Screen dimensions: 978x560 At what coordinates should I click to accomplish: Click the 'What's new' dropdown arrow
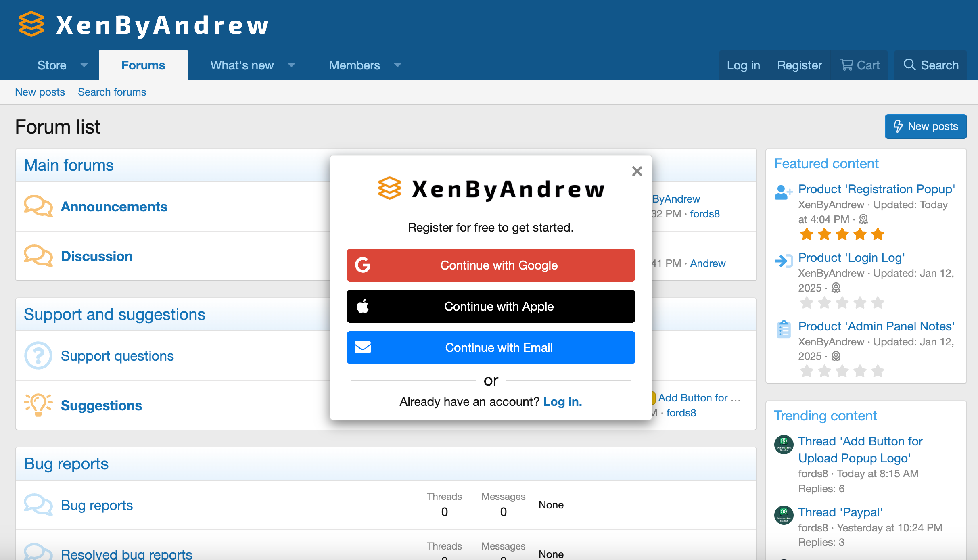tap(292, 65)
